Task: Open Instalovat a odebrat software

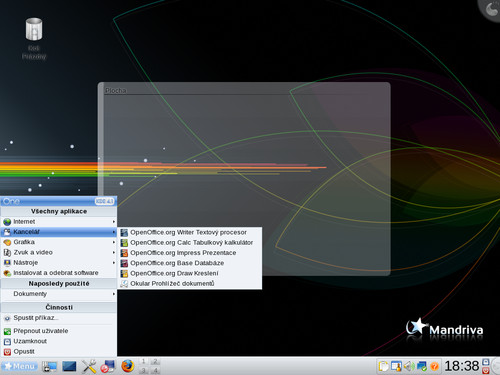Action: [x=59, y=273]
